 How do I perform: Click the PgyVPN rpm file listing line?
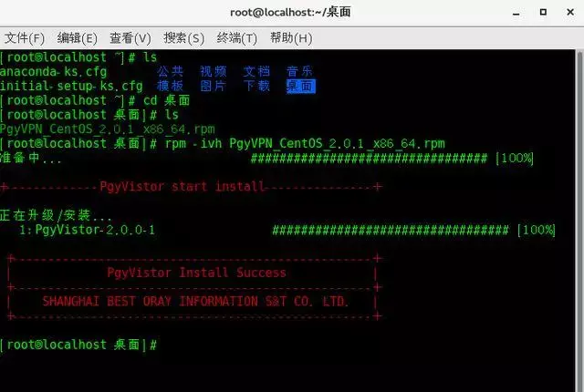click(x=108, y=129)
